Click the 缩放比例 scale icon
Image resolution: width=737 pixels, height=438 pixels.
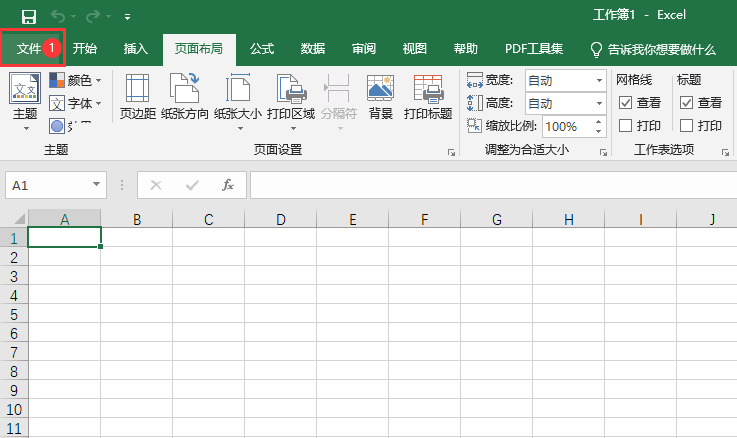(475, 125)
